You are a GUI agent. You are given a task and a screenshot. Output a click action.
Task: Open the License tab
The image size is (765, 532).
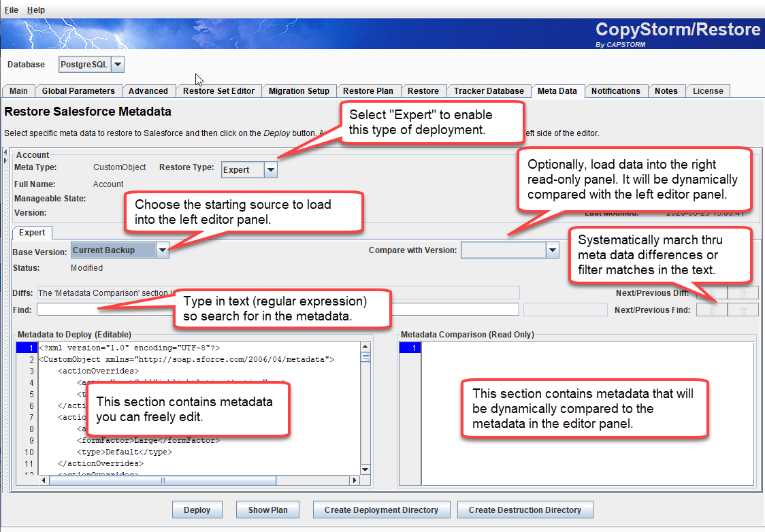pyautogui.click(x=708, y=90)
